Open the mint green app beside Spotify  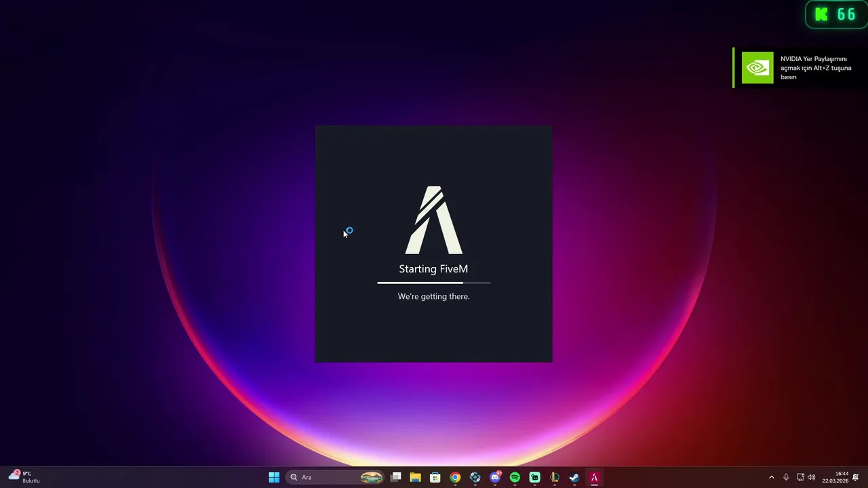tap(534, 477)
